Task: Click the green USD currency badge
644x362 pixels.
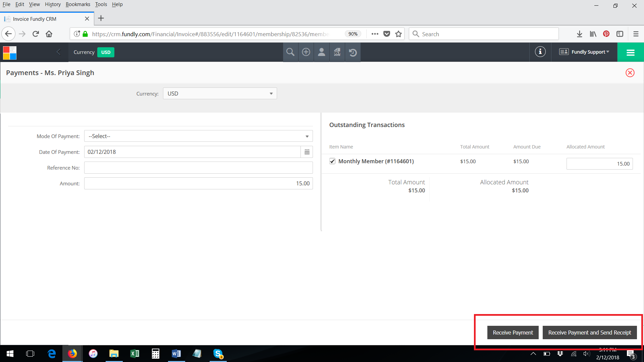Action: 106,52
